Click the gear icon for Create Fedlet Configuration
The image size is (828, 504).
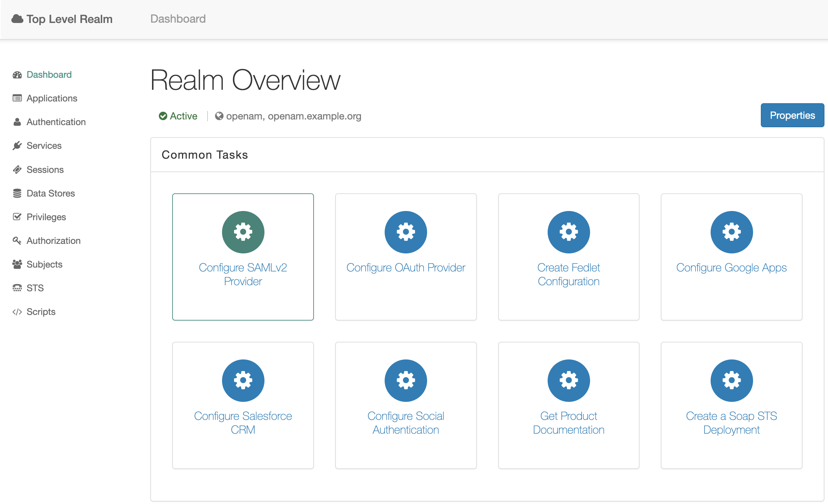coord(568,232)
